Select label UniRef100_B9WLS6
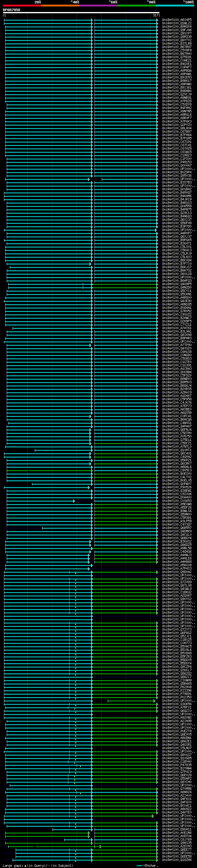The width and height of the screenshot is (197, 868). coord(177,511)
